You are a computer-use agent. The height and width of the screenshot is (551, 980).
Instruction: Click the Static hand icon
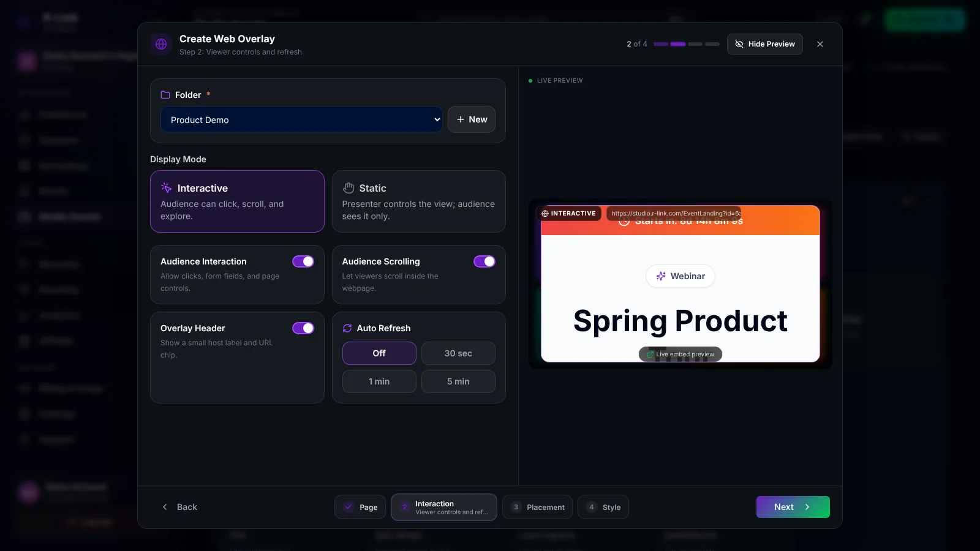click(x=349, y=188)
